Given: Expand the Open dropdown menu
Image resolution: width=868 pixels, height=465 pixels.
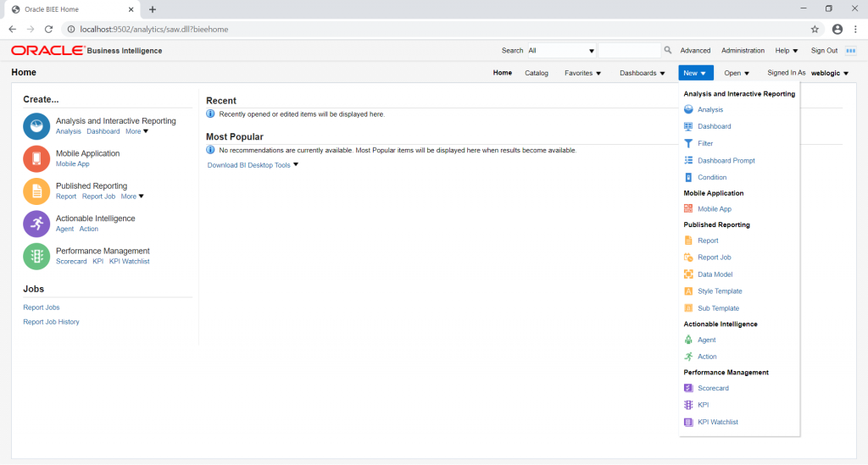Looking at the screenshot, I should click(x=737, y=73).
